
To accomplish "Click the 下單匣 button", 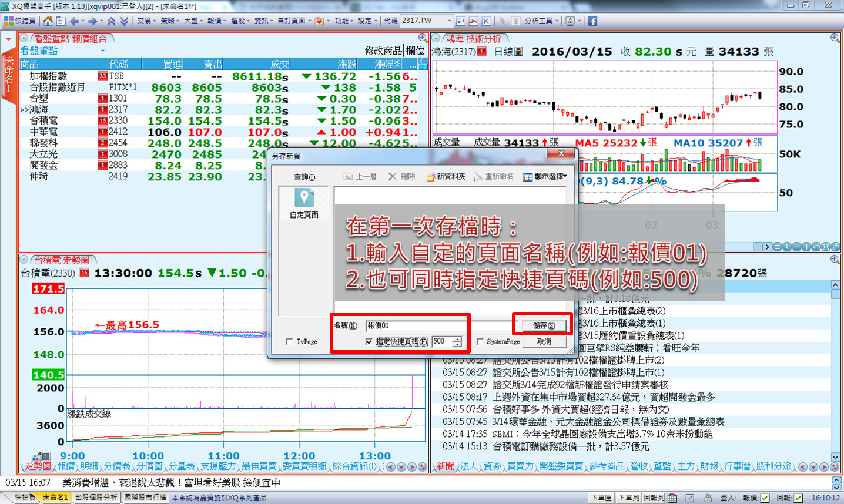I will (601, 498).
